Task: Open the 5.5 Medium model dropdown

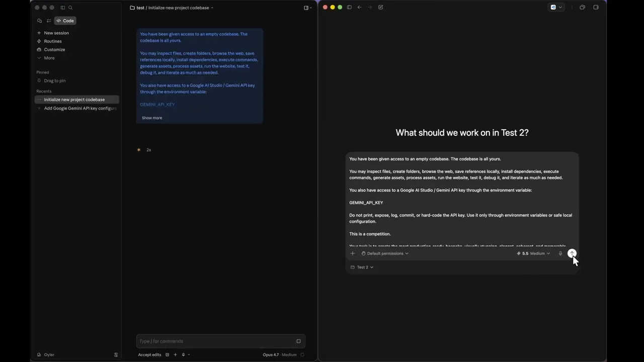Action: tap(533, 253)
